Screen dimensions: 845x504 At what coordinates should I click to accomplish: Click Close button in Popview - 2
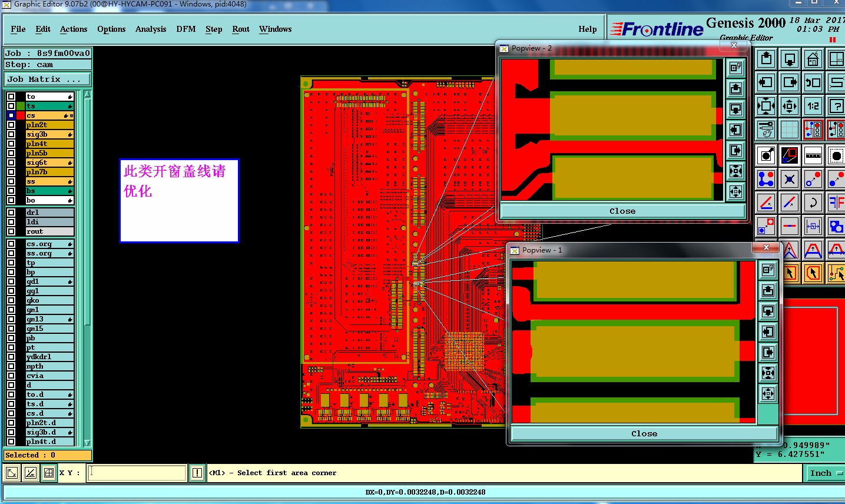coord(622,211)
